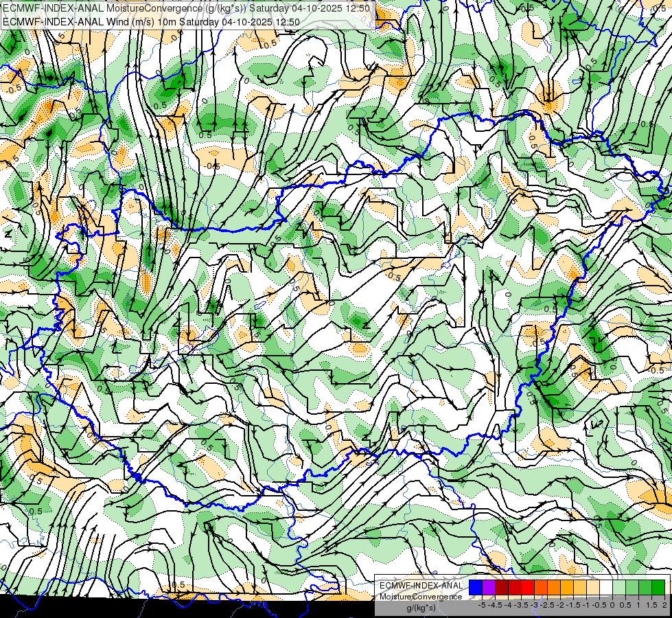
Task: Click the white swatch in the legend
Action: click(x=606, y=588)
